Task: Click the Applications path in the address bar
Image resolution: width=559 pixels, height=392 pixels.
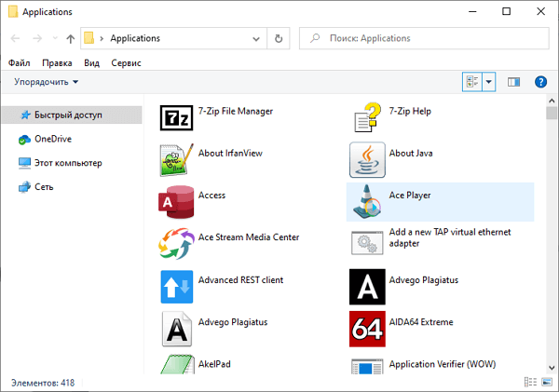Action: [x=135, y=38]
